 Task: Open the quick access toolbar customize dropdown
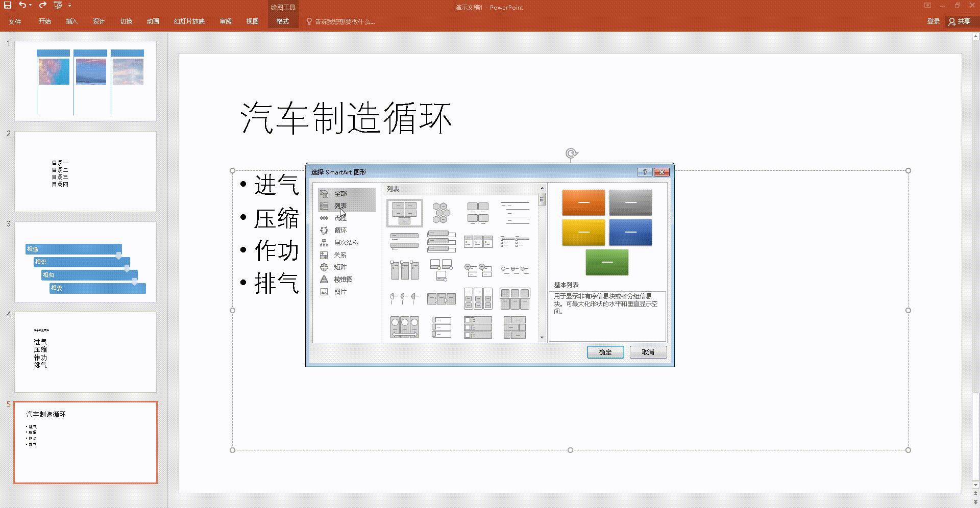(70, 5)
